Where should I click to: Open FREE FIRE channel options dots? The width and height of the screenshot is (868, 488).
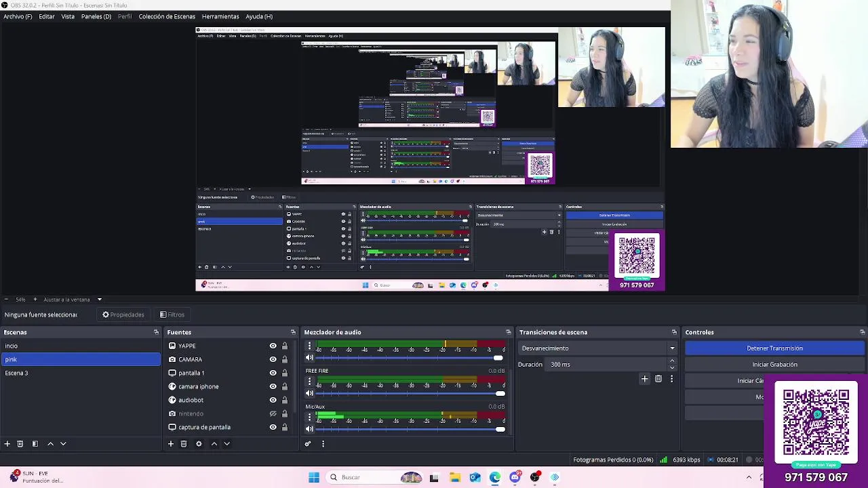click(x=309, y=382)
